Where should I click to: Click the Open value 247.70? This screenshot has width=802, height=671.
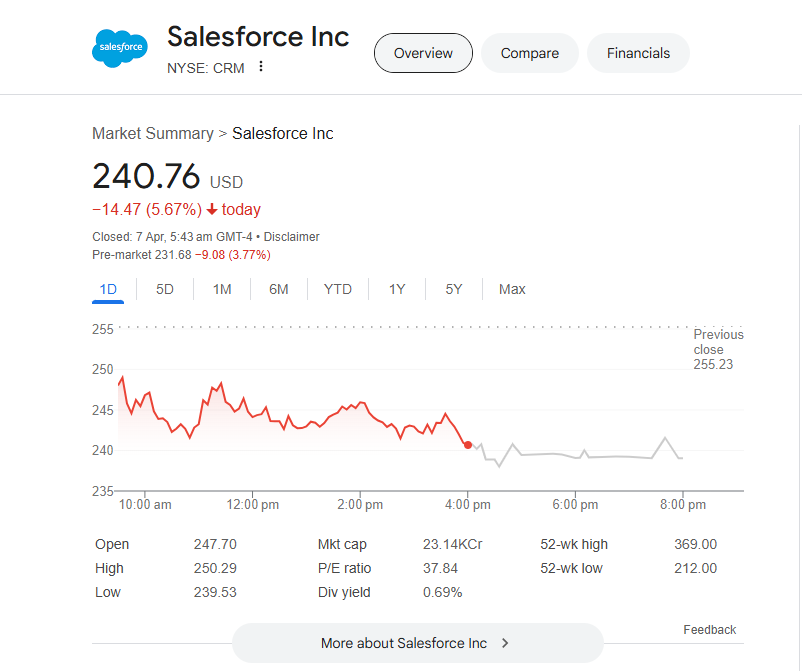tap(215, 544)
